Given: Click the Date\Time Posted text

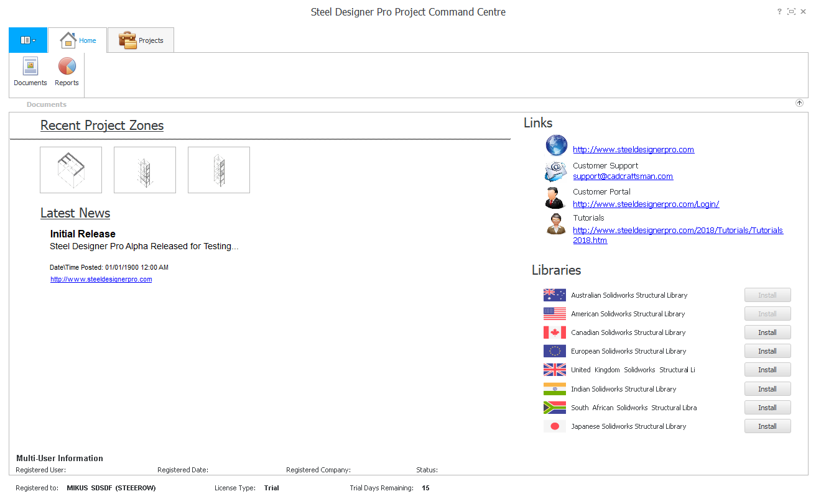Looking at the screenshot, I should tap(109, 268).
